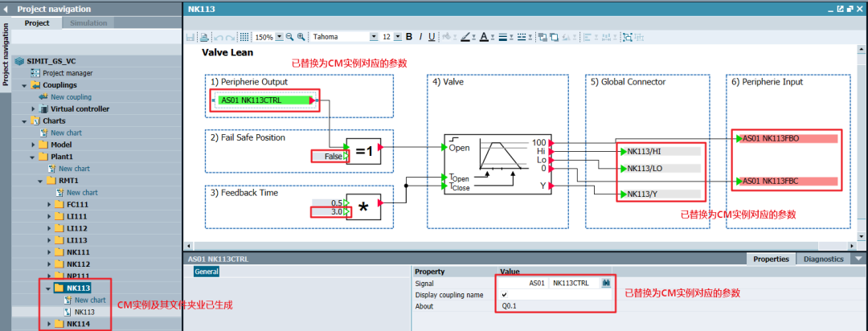Click the font color icon
Image resolution: width=868 pixels, height=331 pixels.
(x=484, y=37)
